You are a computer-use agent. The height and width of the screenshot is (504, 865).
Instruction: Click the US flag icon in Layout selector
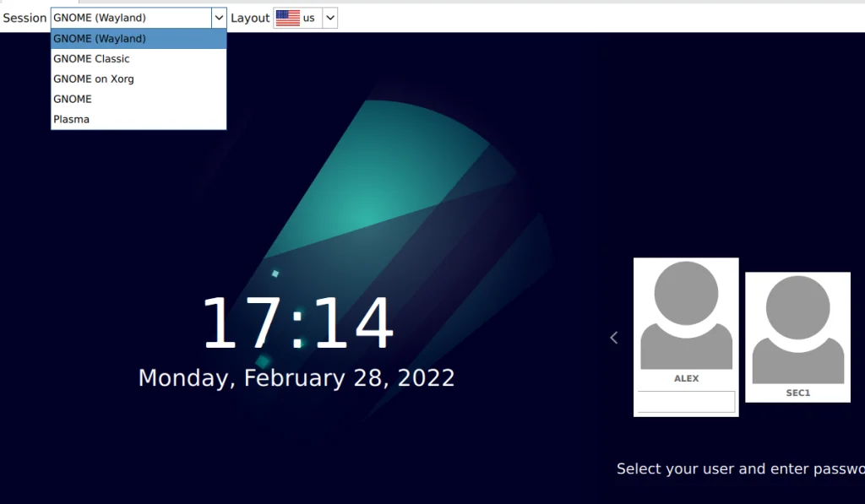pos(287,17)
